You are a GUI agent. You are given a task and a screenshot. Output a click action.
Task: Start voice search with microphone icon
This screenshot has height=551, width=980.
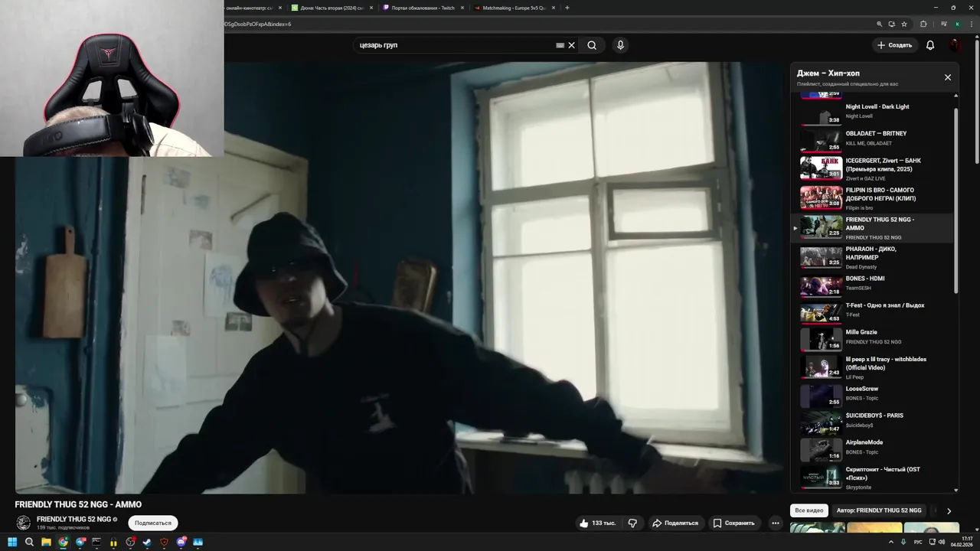pos(620,45)
